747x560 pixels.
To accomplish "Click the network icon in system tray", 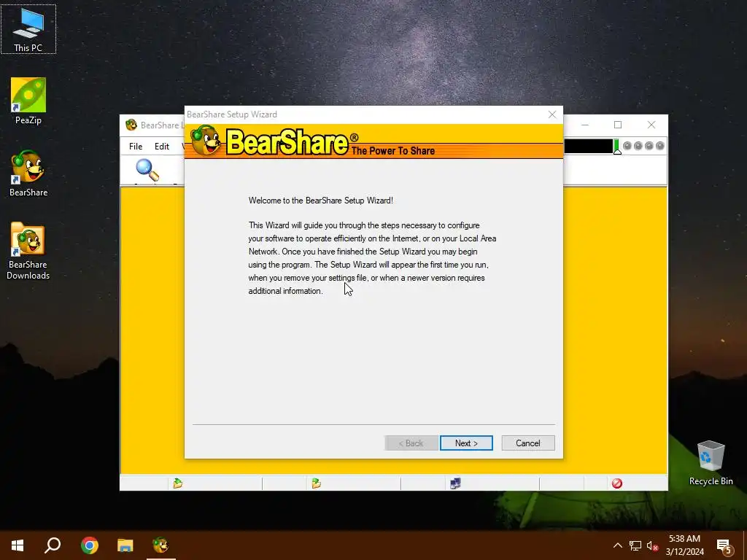I will 635,545.
